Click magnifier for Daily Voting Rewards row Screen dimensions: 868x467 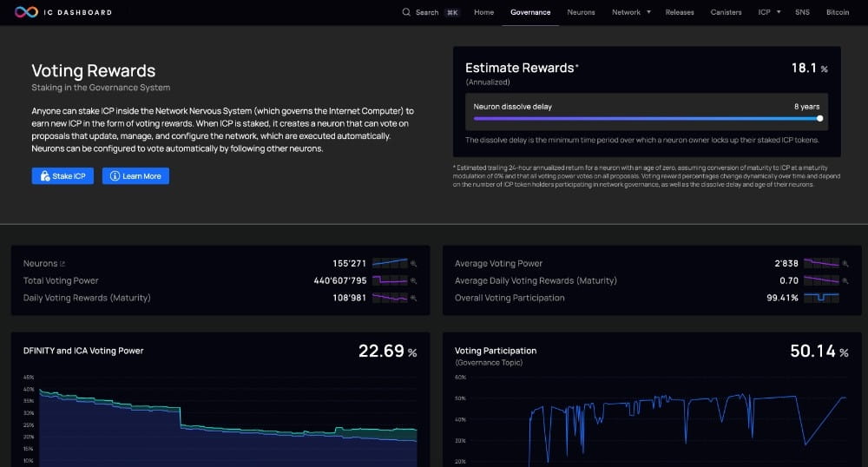click(414, 298)
